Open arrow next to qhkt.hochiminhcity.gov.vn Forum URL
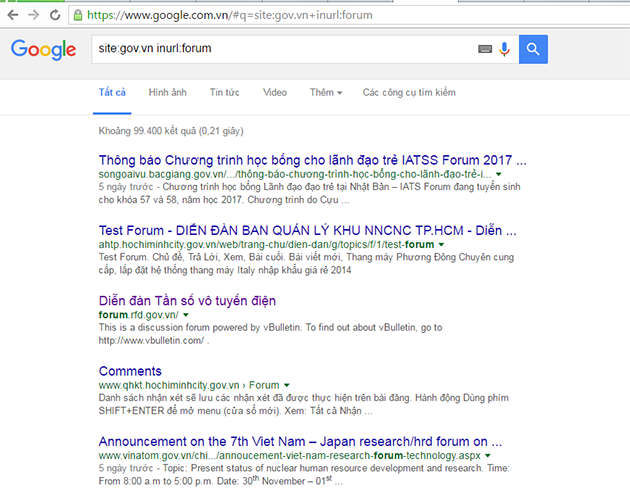Viewport: 630px width, 496px height. [286, 385]
